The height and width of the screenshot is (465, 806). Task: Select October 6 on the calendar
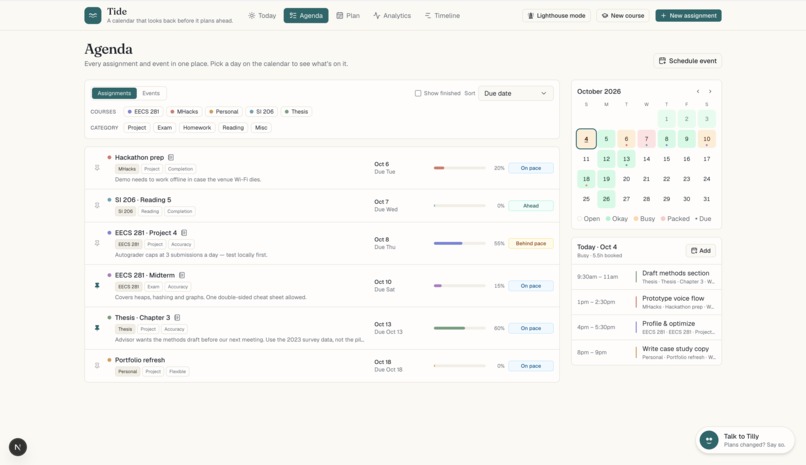point(626,139)
